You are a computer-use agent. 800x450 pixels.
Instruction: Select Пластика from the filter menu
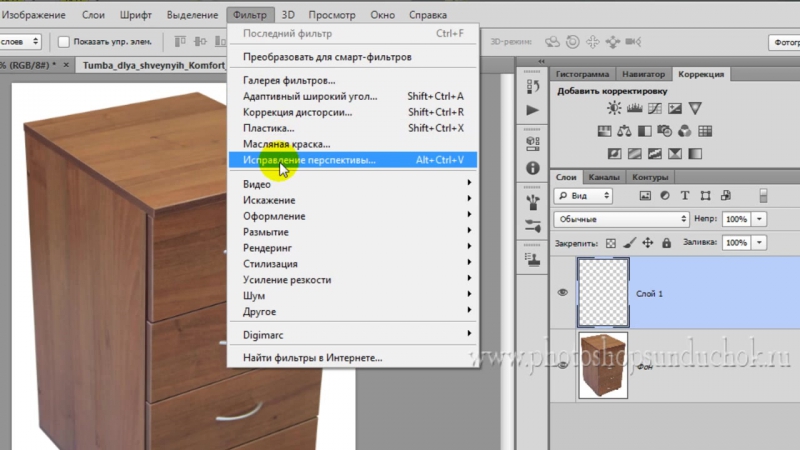(353, 128)
